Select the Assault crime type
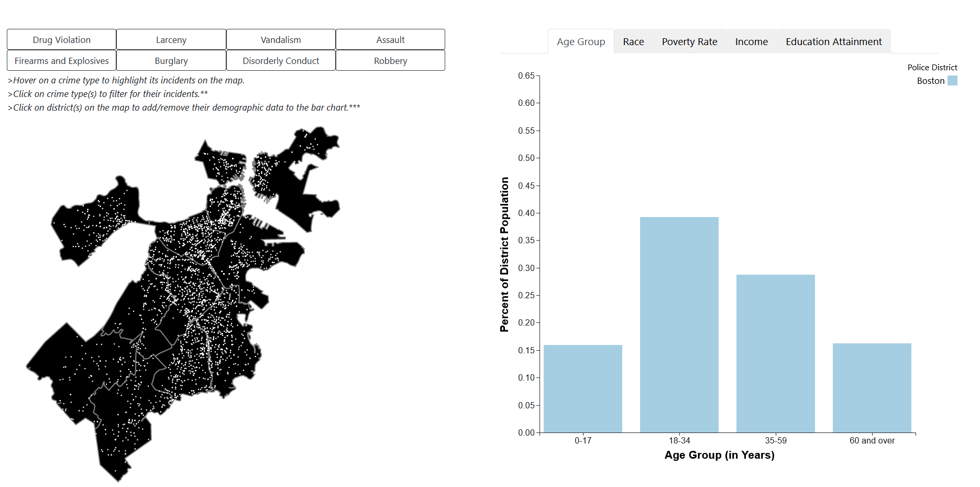 click(x=390, y=39)
